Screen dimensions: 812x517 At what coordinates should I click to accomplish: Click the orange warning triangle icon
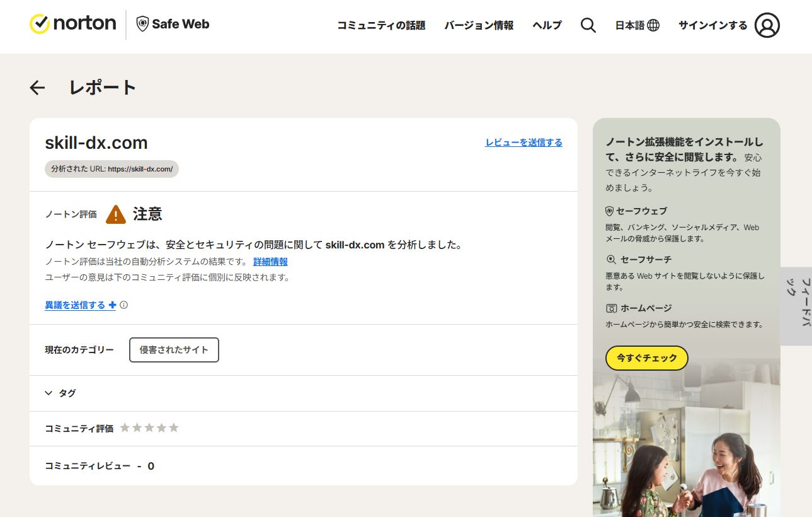pos(116,214)
